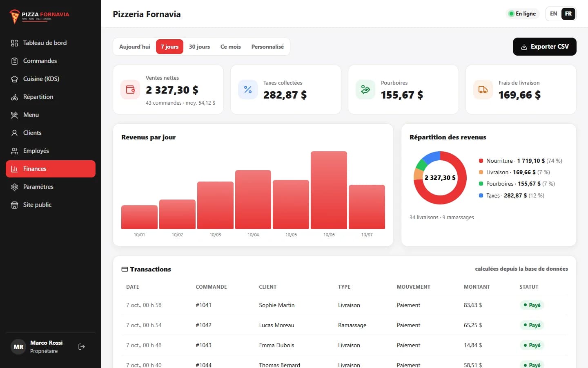588x368 pixels.
Task: Select the Répartition scooter icon
Action: [x=14, y=97]
